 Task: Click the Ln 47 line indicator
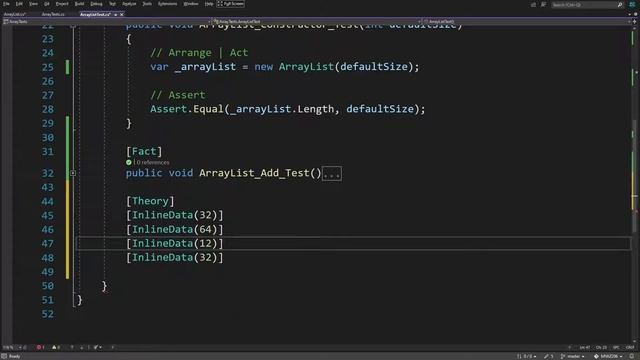(x=584, y=347)
